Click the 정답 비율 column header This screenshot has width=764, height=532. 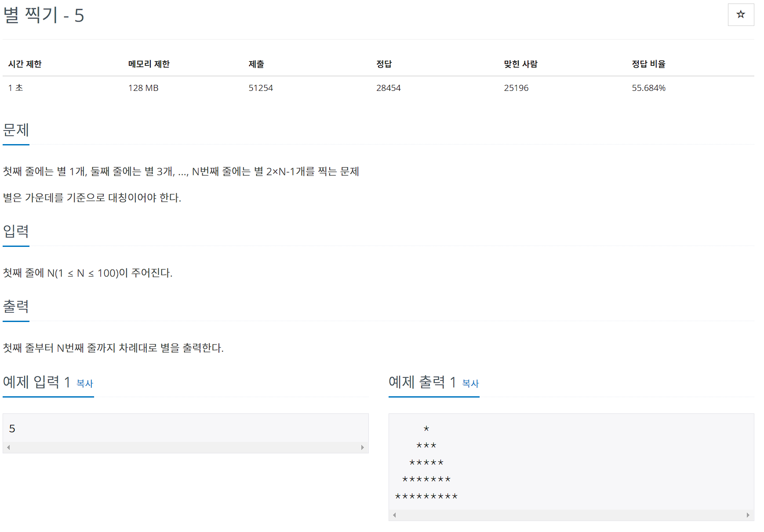649,64
